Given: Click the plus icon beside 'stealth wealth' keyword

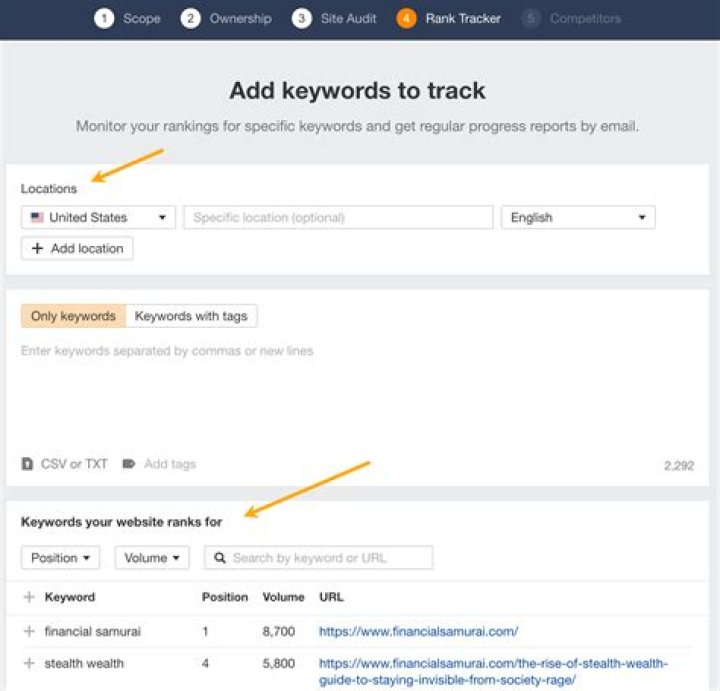Looking at the screenshot, I should point(29,663).
